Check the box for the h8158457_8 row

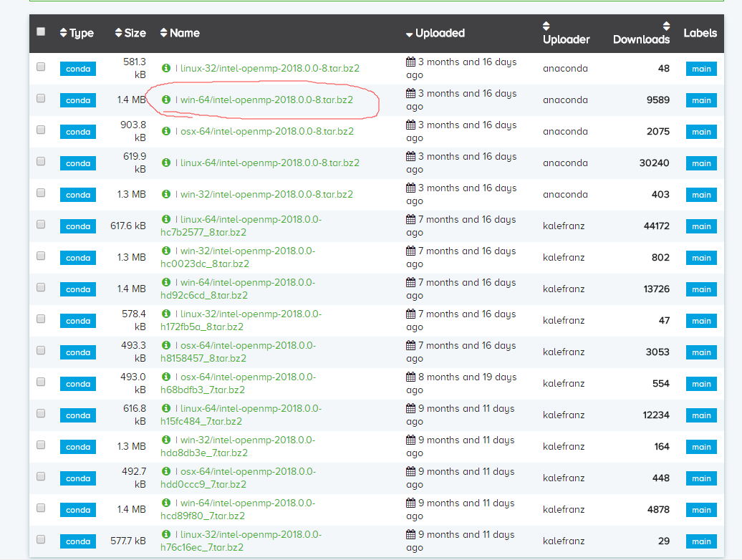[x=41, y=350]
